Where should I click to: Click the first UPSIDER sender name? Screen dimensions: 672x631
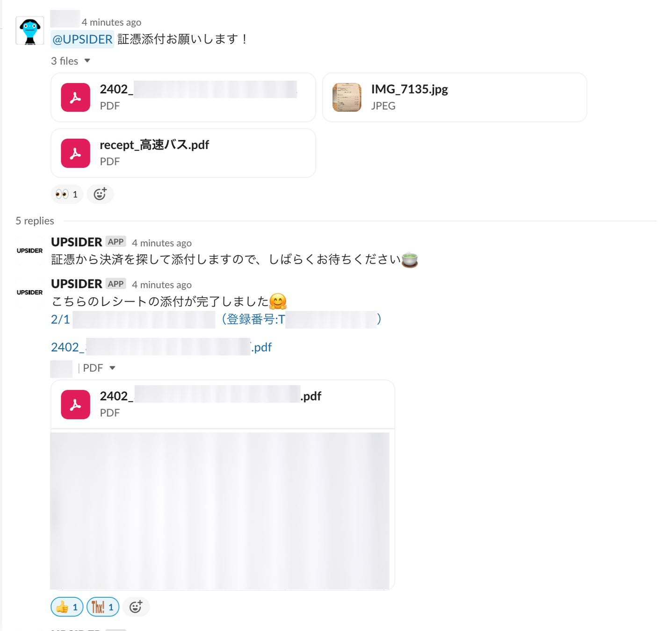(76, 242)
